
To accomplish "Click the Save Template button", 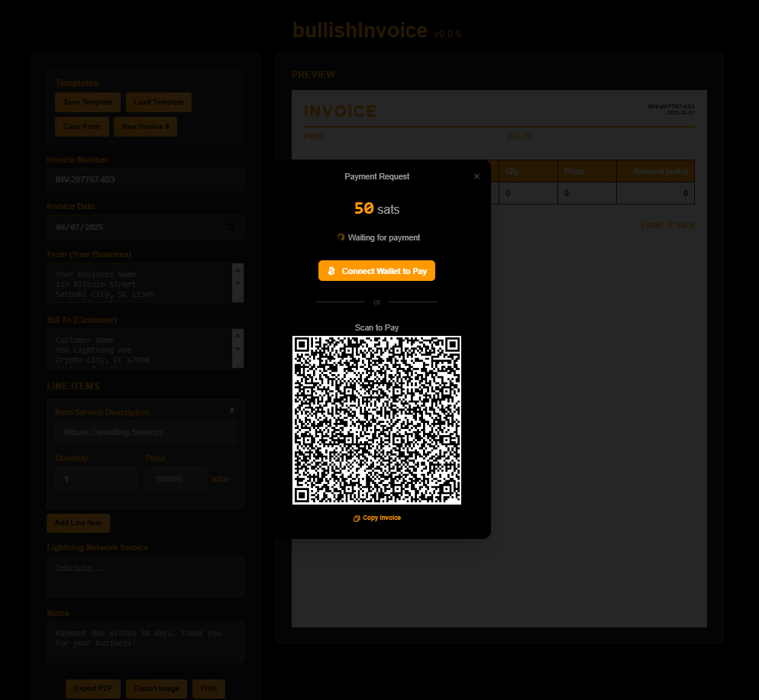I will 88,102.
